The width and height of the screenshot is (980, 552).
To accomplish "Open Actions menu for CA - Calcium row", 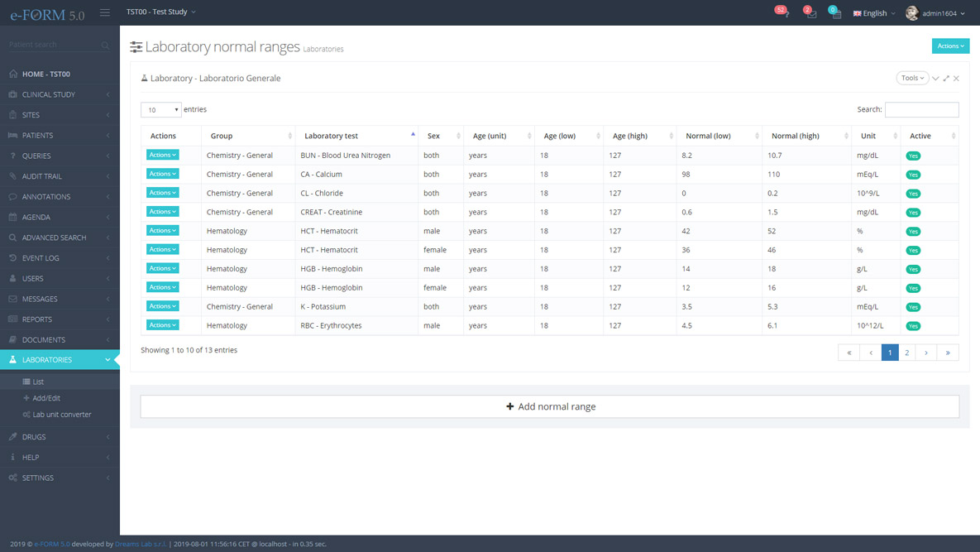I will tap(162, 174).
